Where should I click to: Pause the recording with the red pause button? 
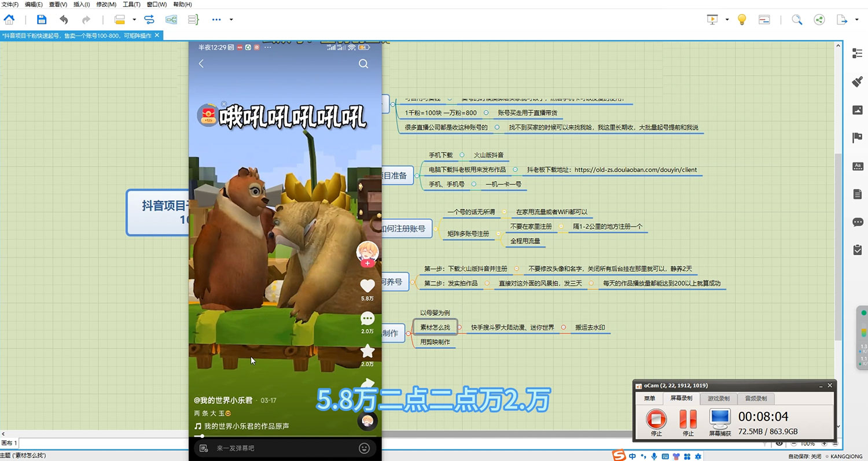tap(688, 418)
